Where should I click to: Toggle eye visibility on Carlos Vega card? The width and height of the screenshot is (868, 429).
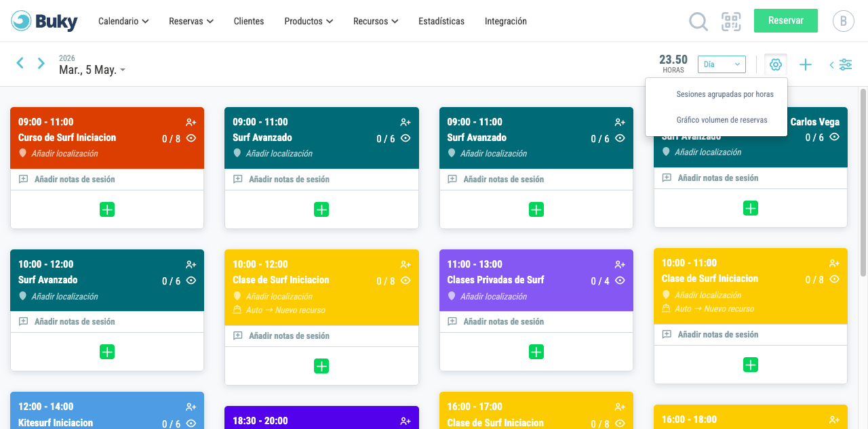click(834, 136)
